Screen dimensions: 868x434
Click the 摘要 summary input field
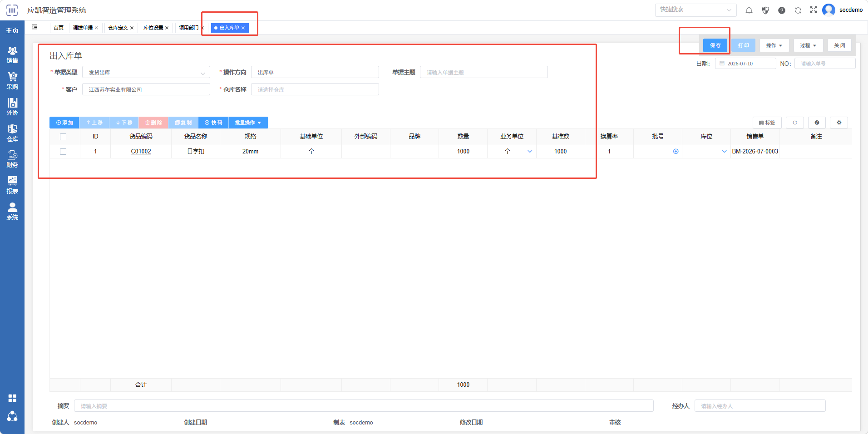(x=364, y=406)
